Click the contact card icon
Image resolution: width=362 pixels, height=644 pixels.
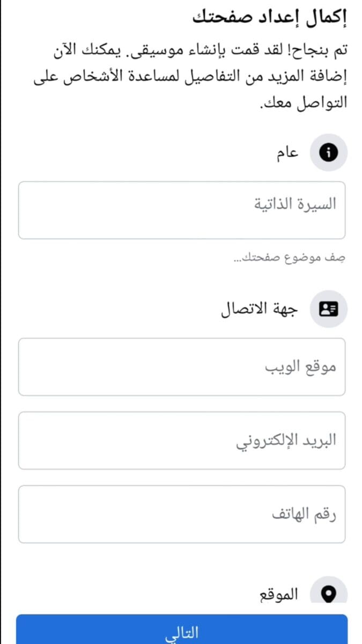tap(329, 309)
